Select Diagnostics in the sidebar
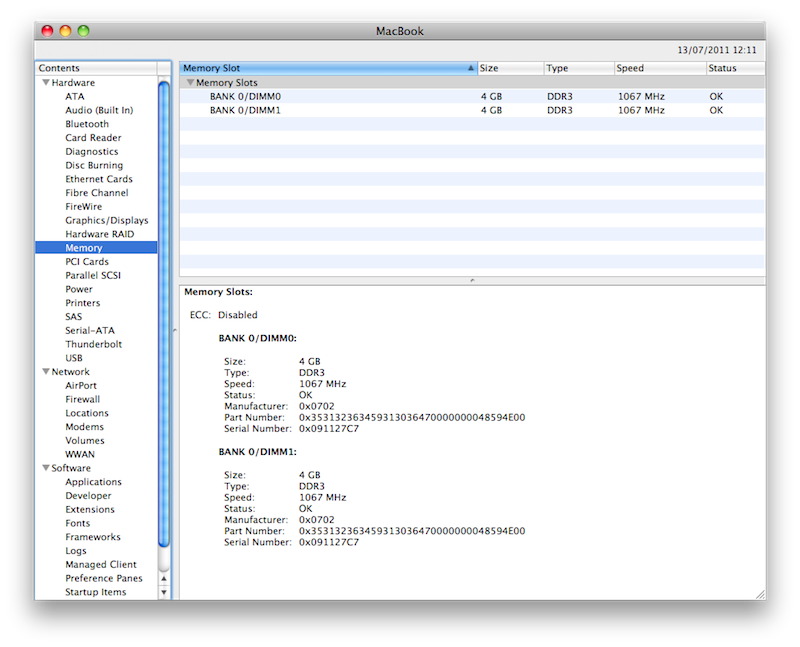 (92, 152)
